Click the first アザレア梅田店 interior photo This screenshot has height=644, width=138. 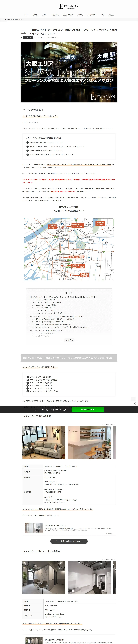(x=44, y=578)
